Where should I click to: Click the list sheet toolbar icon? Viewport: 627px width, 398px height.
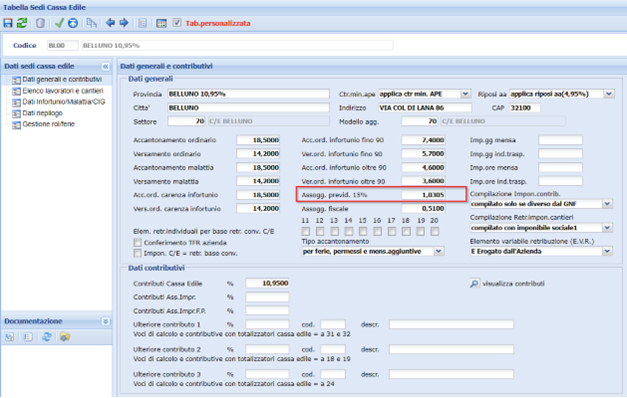pos(142,23)
